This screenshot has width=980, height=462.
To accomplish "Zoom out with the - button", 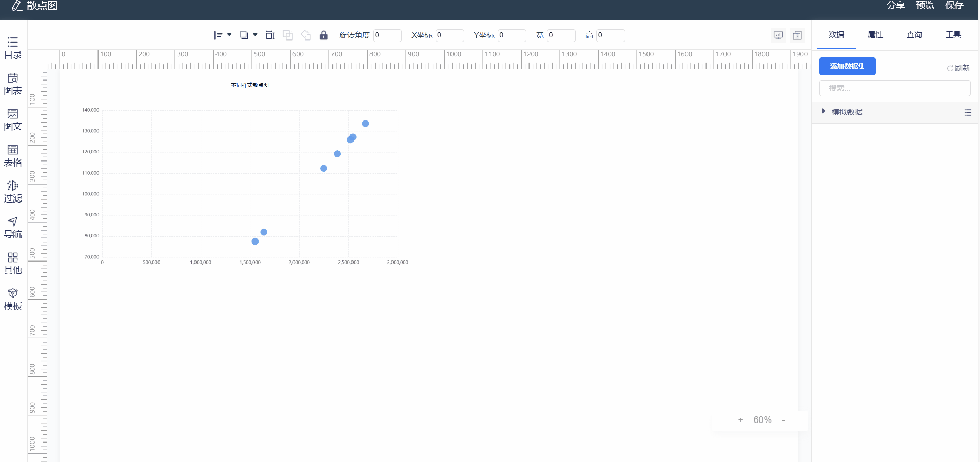I will click(x=783, y=420).
